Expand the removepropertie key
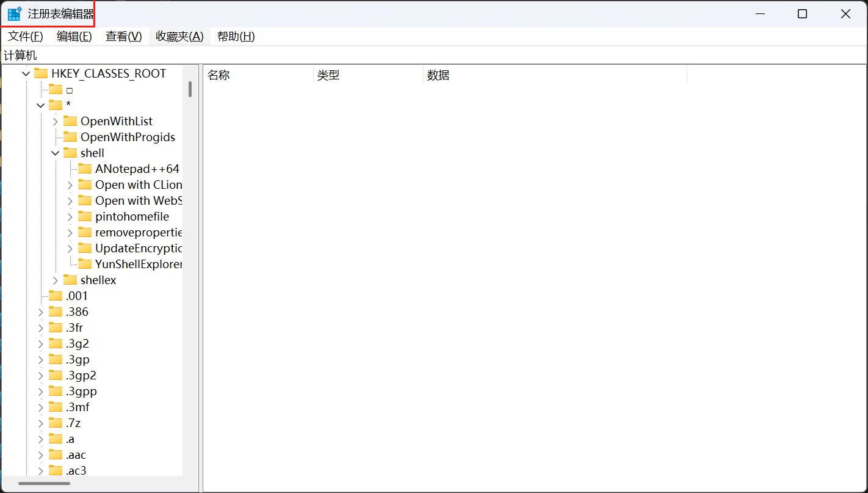Screen dimensions: 868x493 [x=70, y=233]
